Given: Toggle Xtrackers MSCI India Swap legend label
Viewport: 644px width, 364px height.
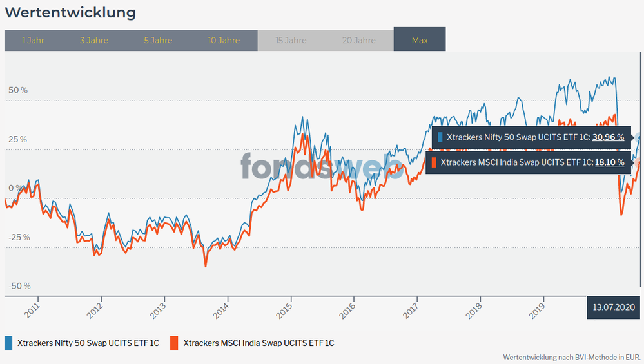Looking at the screenshot, I should coord(259,343).
